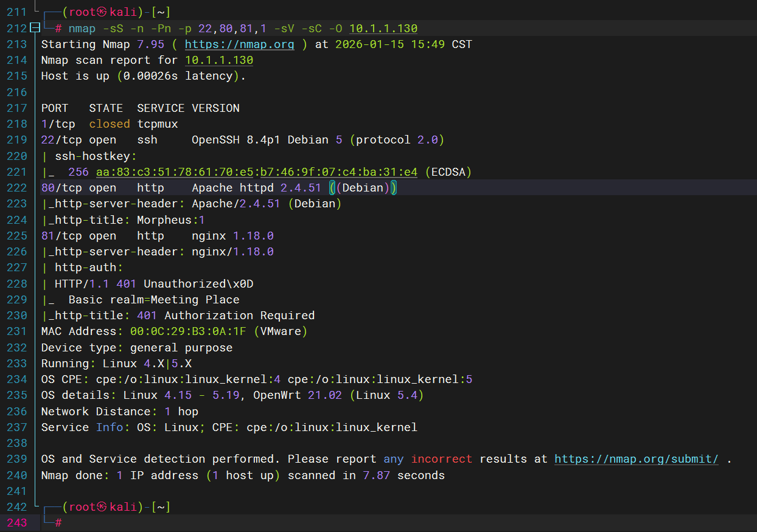Select line number 243 in the gutter
Screen dimensions: 757x532
(x=16, y=522)
